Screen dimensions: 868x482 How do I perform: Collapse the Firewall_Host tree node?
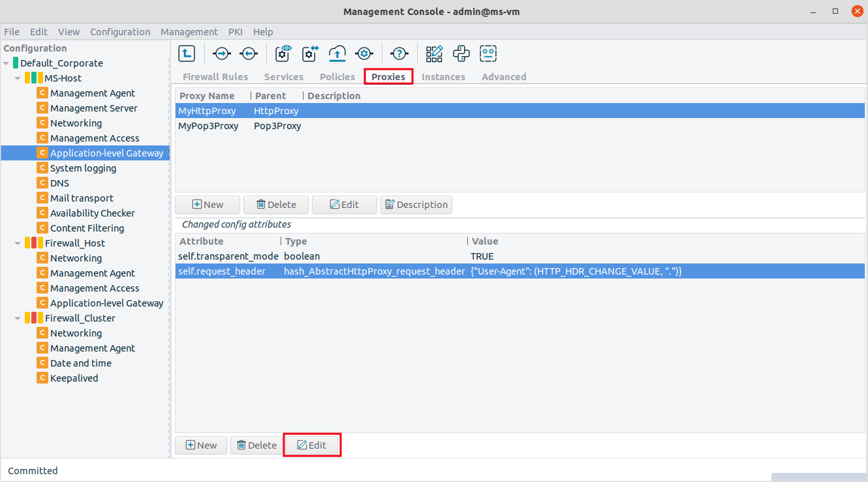click(18, 243)
